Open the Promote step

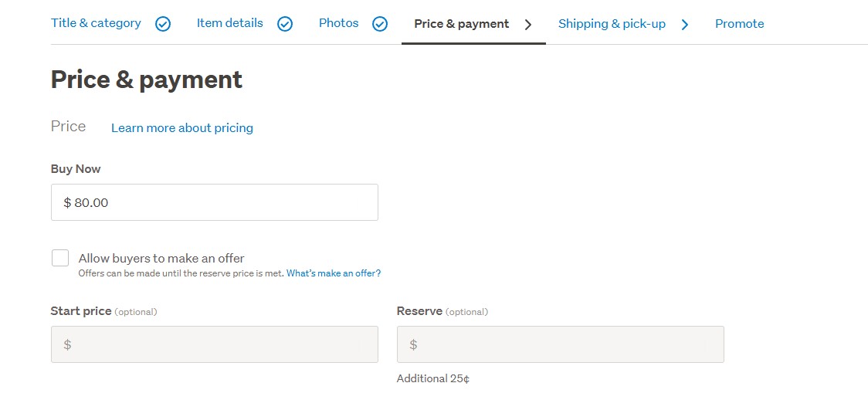point(739,24)
